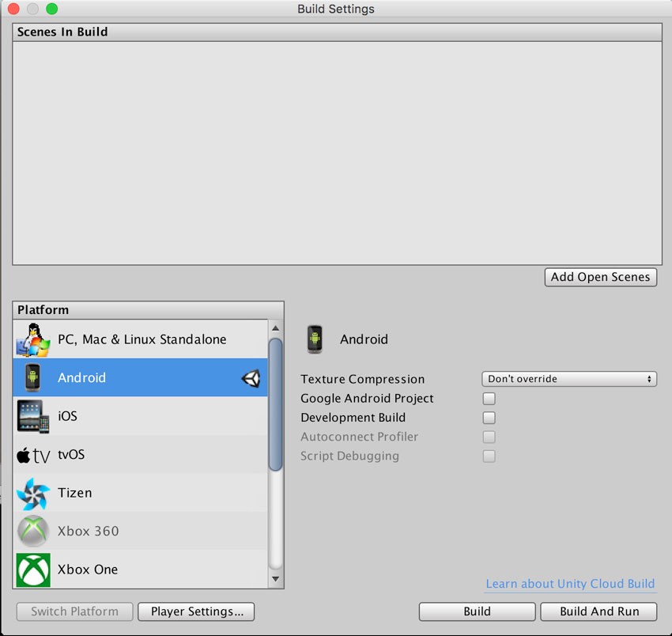Image resolution: width=672 pixels, height=636 pixels.
Task: Open the Texture Compression dropdown
Action: point(569,379)
